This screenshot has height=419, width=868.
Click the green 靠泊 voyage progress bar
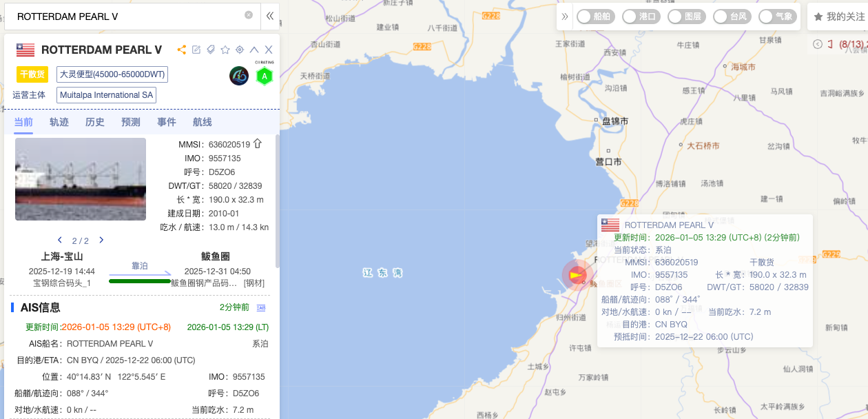140,280
